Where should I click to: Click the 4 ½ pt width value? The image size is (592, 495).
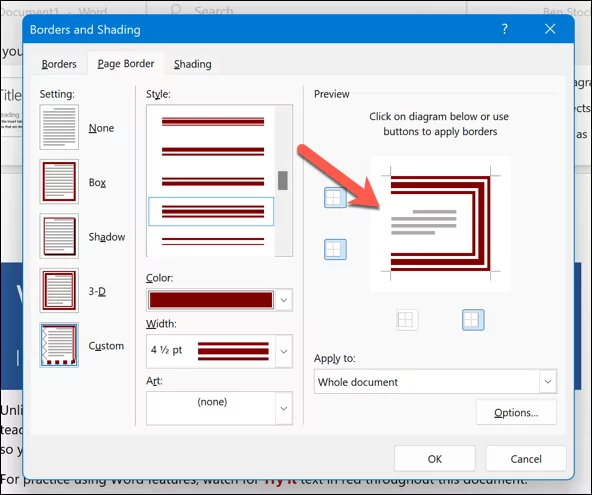(166, 350)
